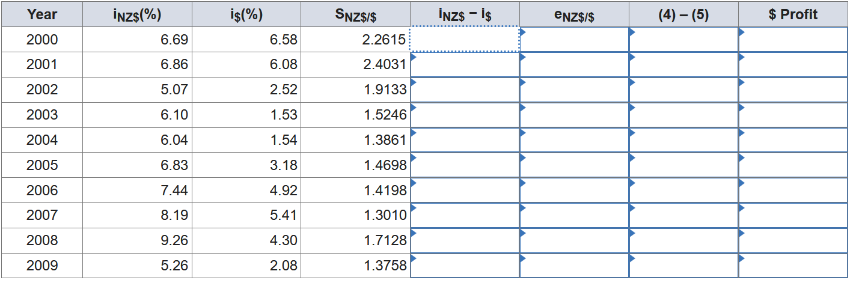868x292 pixels.
Task: Click the year 2005 row label
Action: coord(42,165)
